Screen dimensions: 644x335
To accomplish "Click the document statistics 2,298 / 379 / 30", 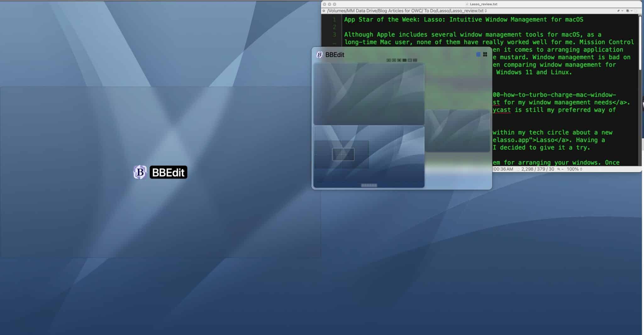I will pos(537,169).
